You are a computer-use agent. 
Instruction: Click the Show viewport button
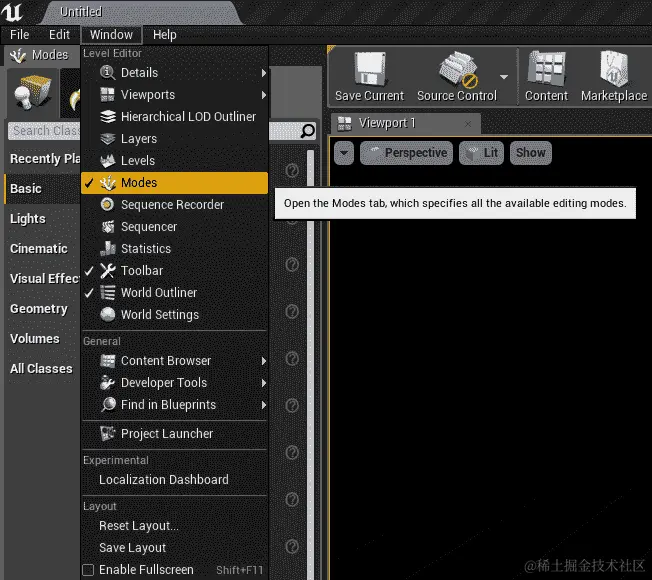(531, 153)
